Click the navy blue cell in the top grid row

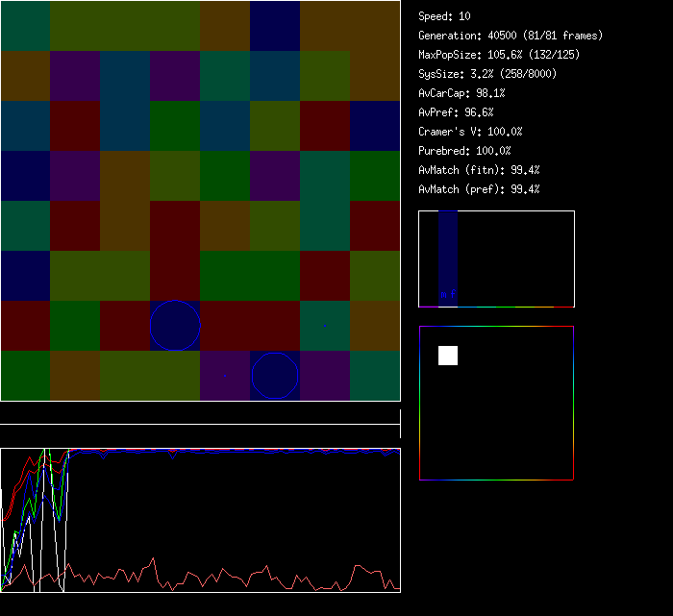(x=275, y=25)
